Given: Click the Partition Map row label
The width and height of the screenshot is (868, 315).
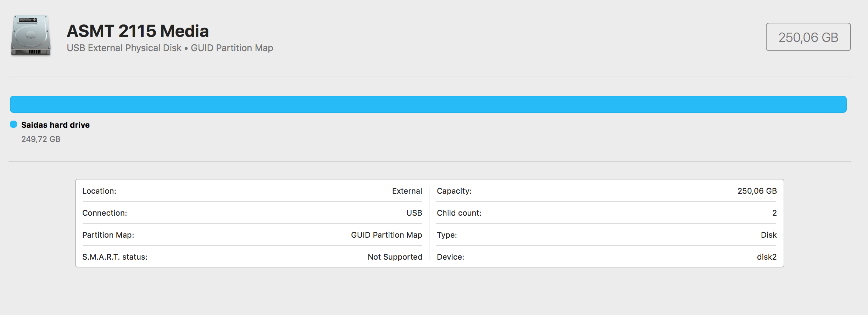Looking at the screenshot, I should click(x=108, y=235).
